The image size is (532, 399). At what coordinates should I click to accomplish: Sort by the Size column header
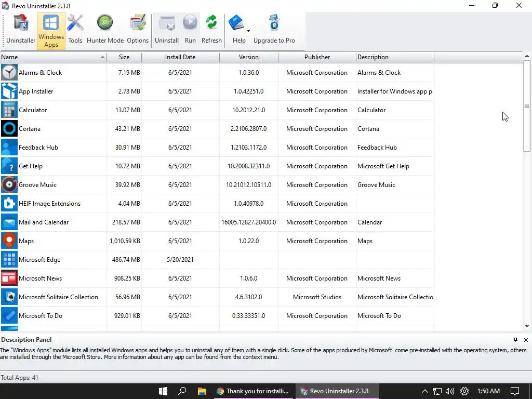coord(124,57)
